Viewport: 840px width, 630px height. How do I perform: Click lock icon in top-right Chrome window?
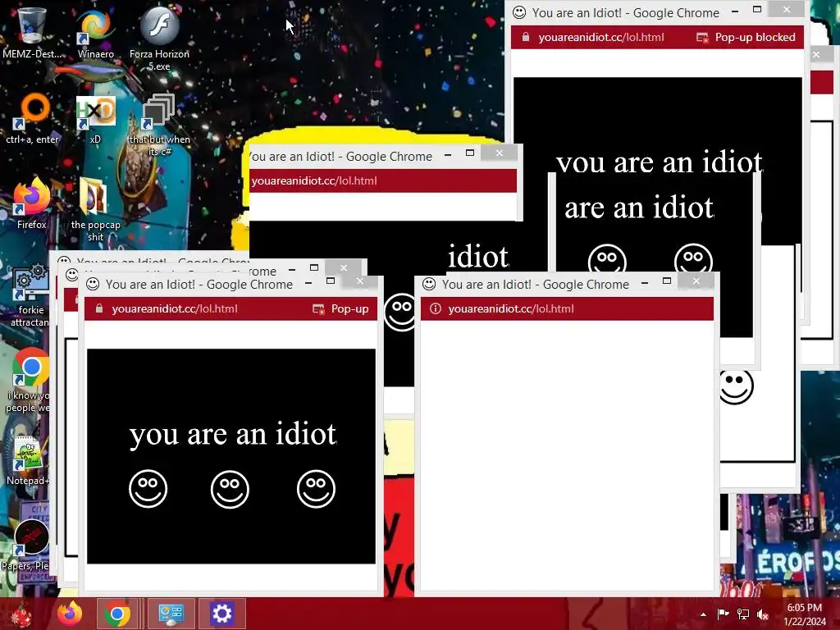click(526, 37)
